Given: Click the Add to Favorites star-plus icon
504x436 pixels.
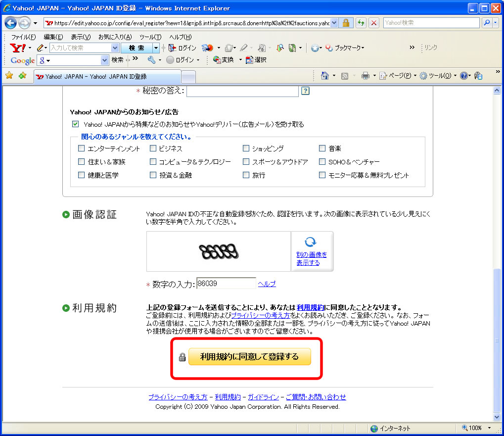Looking at the screenshot, I should (x=22, y=76).
